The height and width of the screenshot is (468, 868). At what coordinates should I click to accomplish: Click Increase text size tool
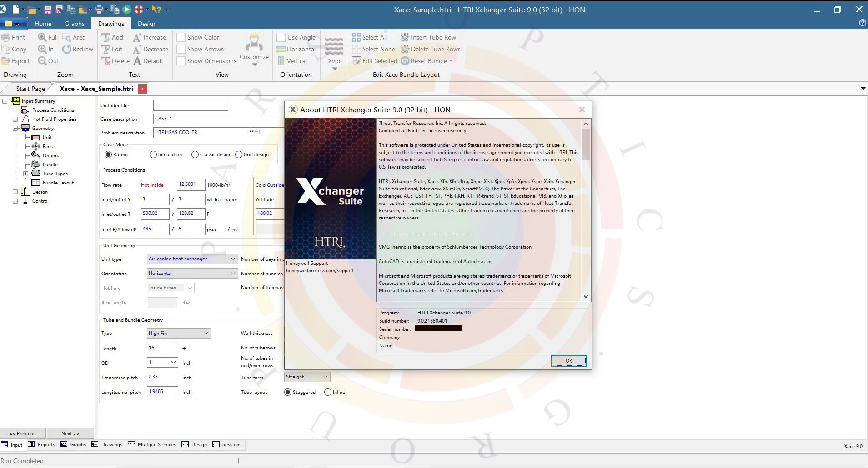tap(150, 37)
